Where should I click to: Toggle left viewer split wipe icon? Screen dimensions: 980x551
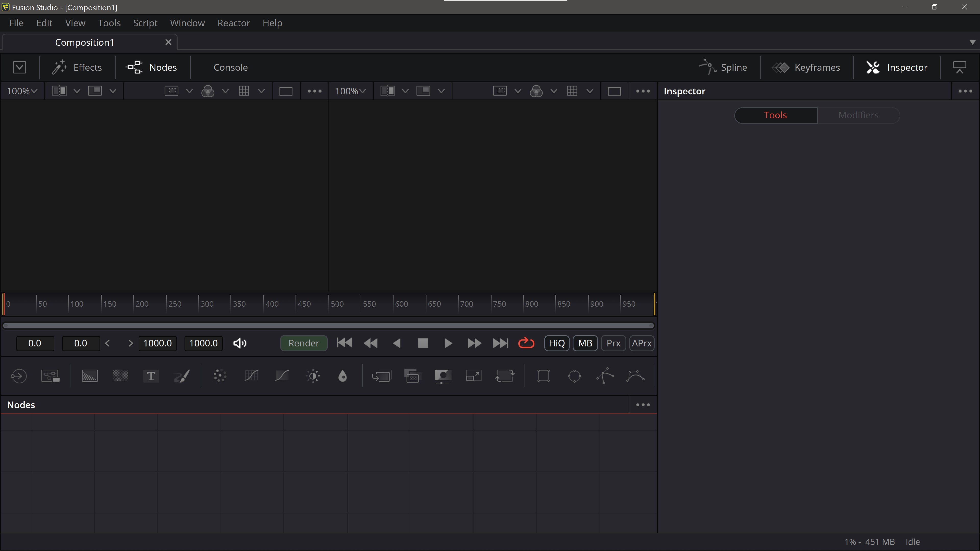click(59, 91)
